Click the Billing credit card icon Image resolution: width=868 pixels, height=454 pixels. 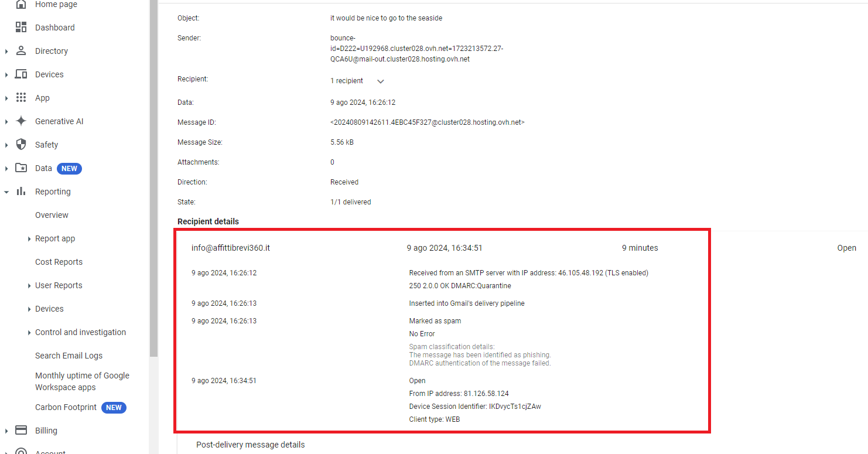click(21, 431)
